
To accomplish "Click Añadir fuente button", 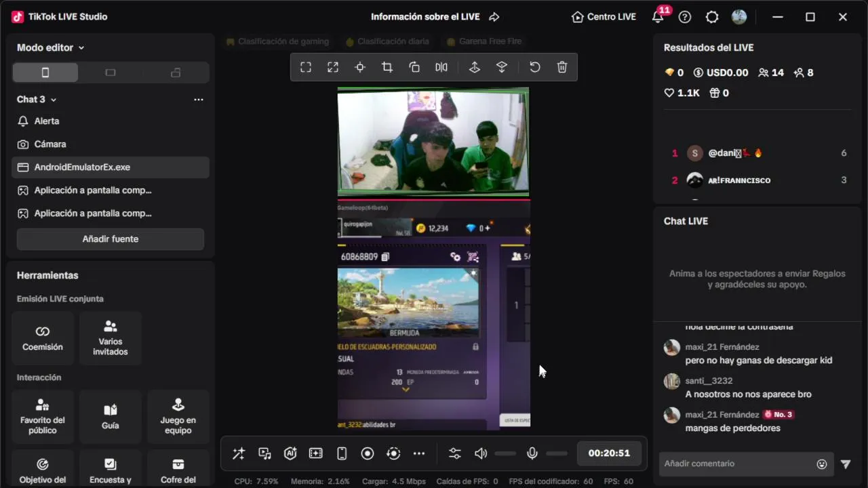I will pyautogui.click(x=111, y=239).
